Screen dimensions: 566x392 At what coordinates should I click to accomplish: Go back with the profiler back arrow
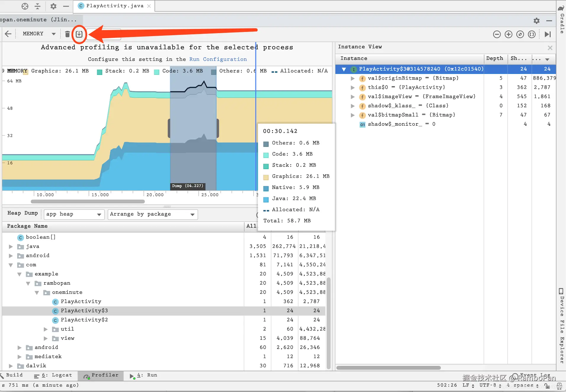tap(8, 34)
